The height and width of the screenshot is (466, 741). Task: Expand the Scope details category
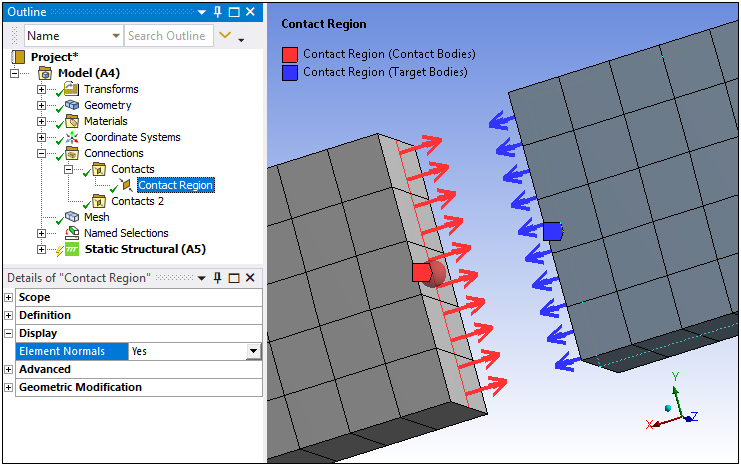9,297
